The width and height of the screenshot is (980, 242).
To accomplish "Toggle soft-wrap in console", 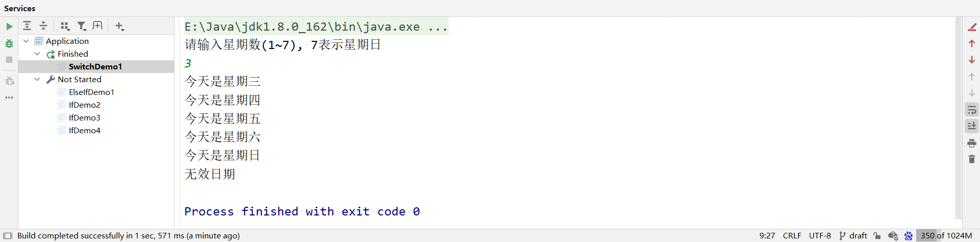I will pos(972,110).
